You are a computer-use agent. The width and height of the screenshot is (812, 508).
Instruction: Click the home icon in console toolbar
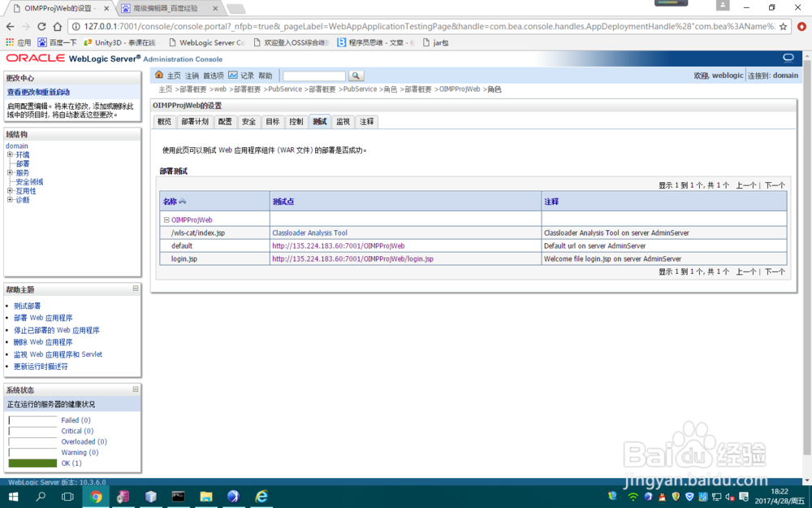(159, 75)
